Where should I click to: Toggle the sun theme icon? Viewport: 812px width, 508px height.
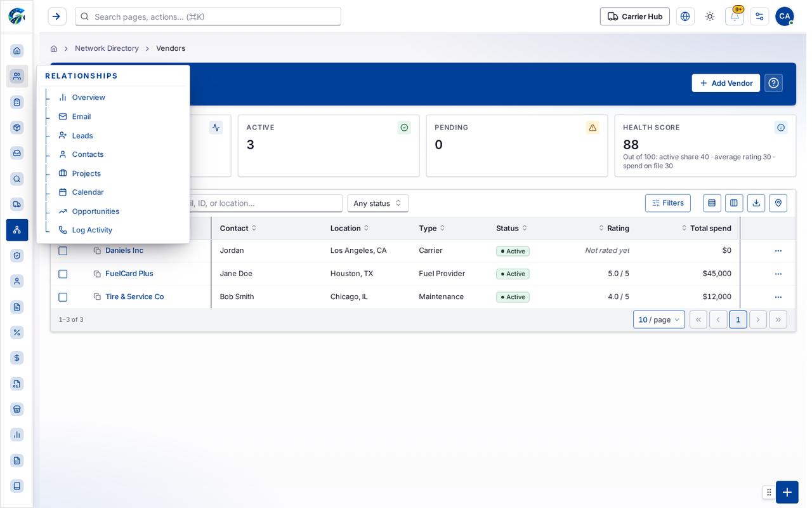coord(710,17)
